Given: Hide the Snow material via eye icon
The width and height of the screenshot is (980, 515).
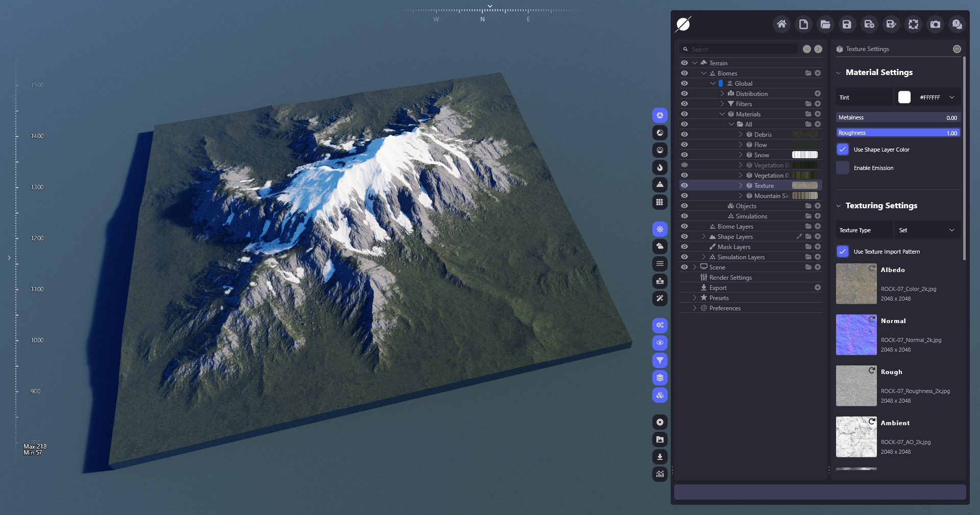Looking at the screenshot, I should 684,155.
